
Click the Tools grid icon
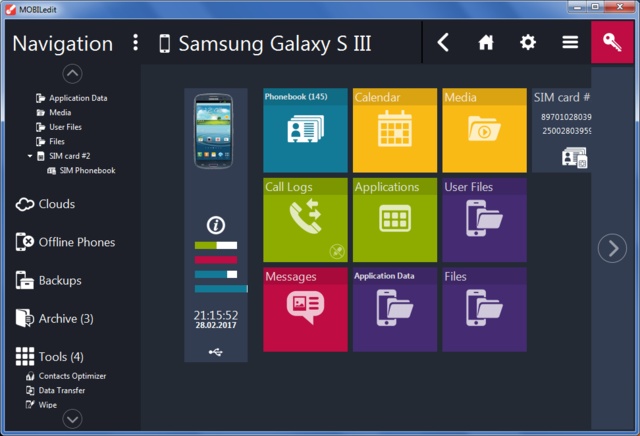(24, 356)
